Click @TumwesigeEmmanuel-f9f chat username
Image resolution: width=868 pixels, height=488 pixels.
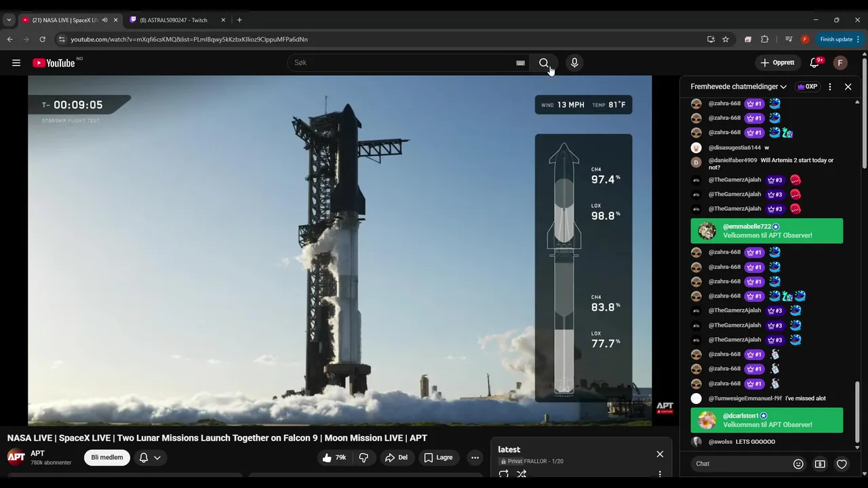(745, 399)
